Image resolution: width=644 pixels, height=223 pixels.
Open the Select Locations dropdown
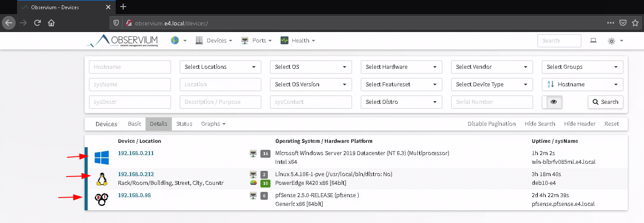pyautogui.click(x=221, y=67)
